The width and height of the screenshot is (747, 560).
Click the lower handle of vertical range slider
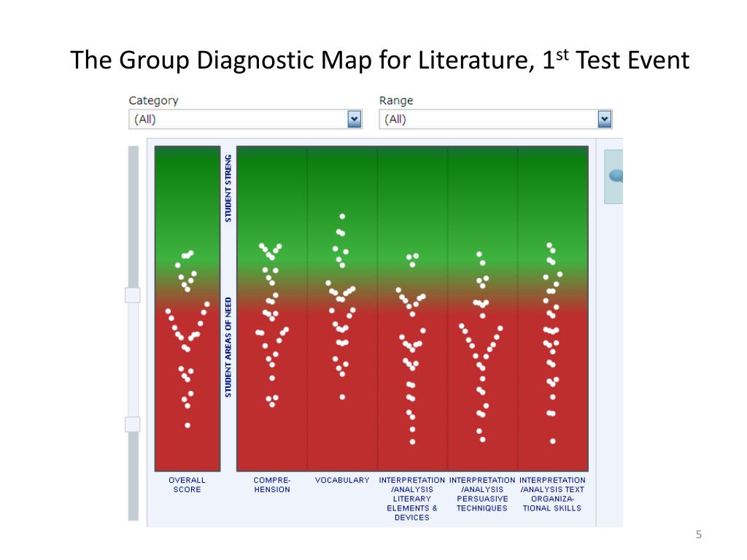tap(133, 424)
